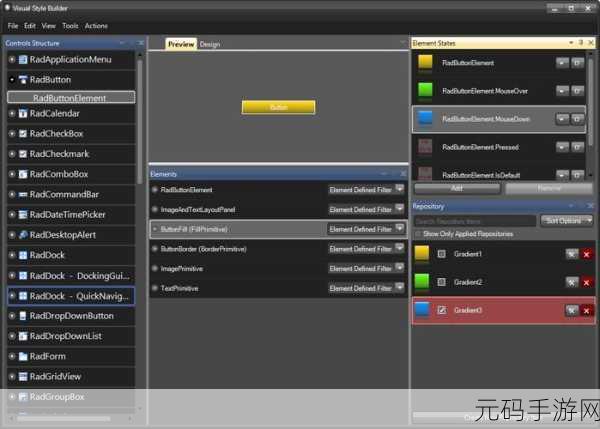Click the RadCalendar control icon
600x429 pixels.
coord(23,113)
